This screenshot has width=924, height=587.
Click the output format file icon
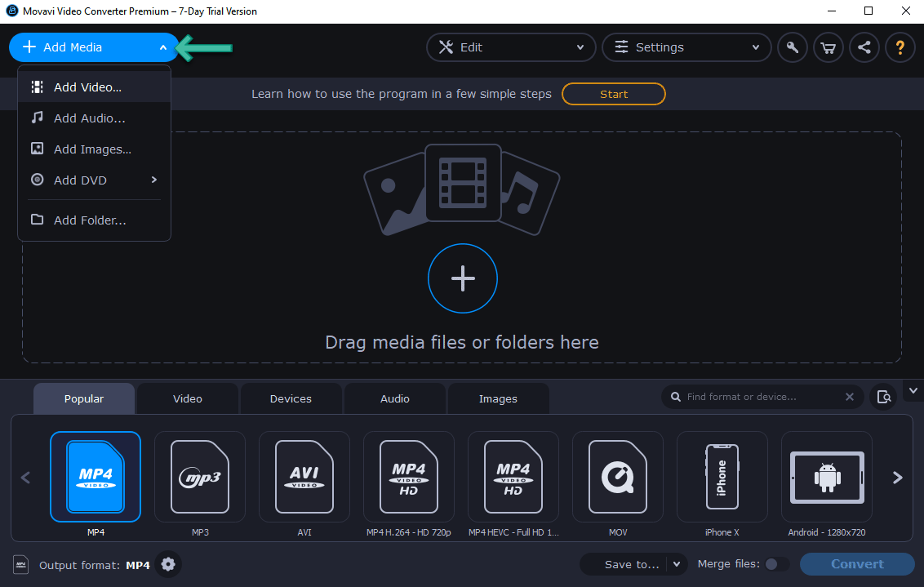pos(20,565)
